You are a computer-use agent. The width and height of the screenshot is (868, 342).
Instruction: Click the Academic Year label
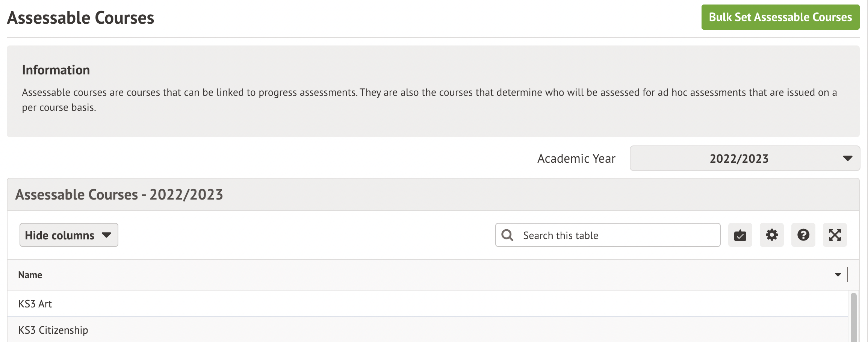pos(576,159)
